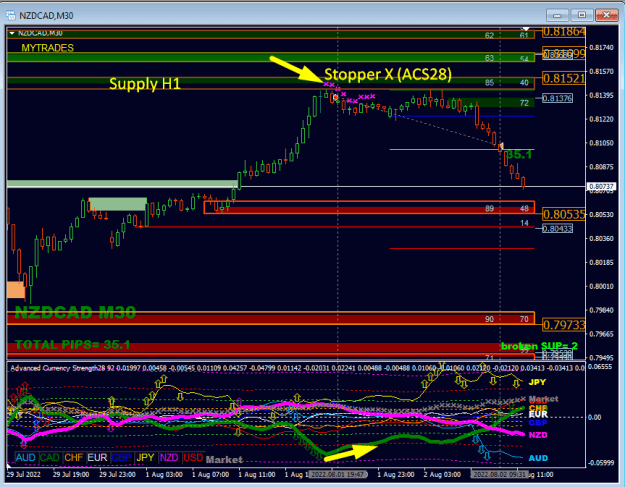
Task: Click the 2022.08.01 19:47 crosshair time label
Action: click(x=338, y=475)
